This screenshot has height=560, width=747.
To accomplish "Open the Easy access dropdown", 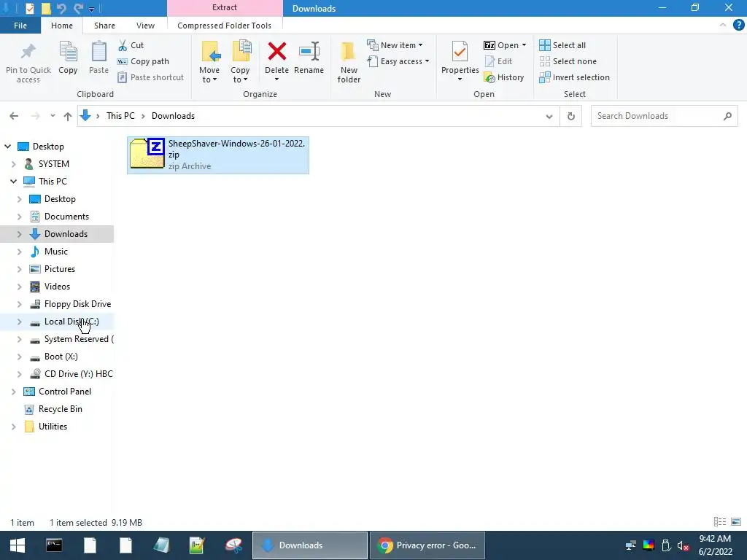I will click(x=398, y=61).
